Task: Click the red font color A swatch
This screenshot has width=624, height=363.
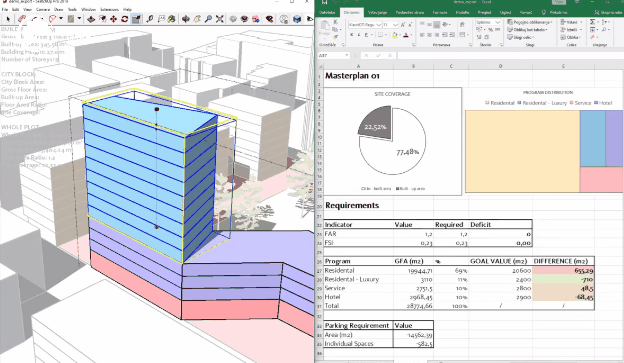Action: coord(406,35)
